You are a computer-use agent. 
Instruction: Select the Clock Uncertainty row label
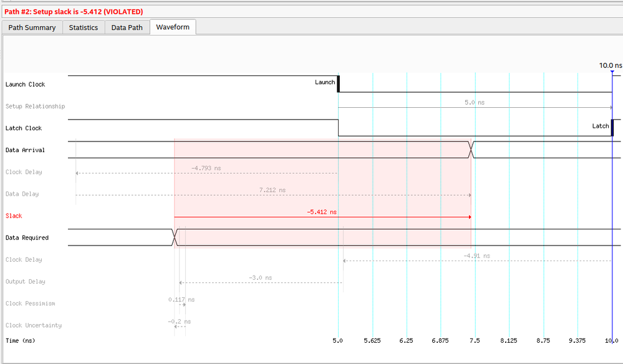click(34, 325)
